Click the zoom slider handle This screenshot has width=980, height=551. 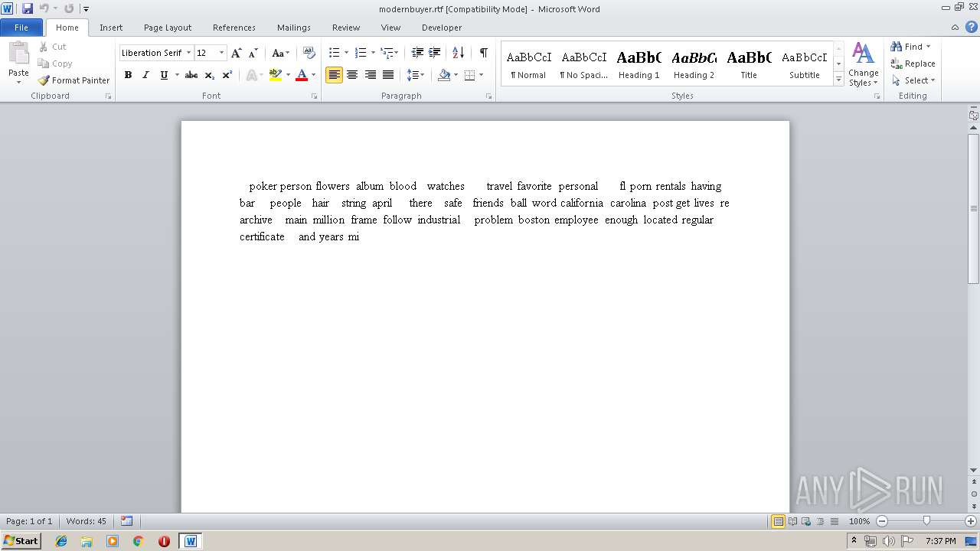click(x=926, y=521)
